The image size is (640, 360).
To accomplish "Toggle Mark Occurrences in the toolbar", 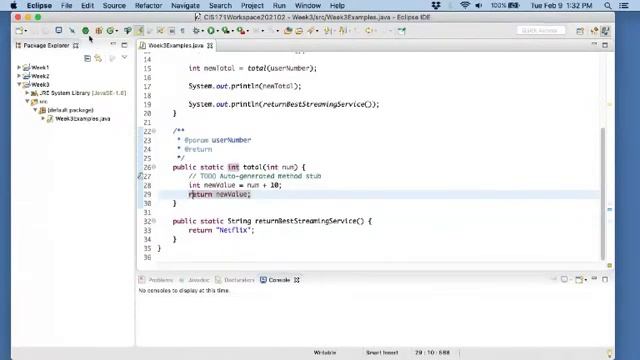I will [x=140, y=31].
